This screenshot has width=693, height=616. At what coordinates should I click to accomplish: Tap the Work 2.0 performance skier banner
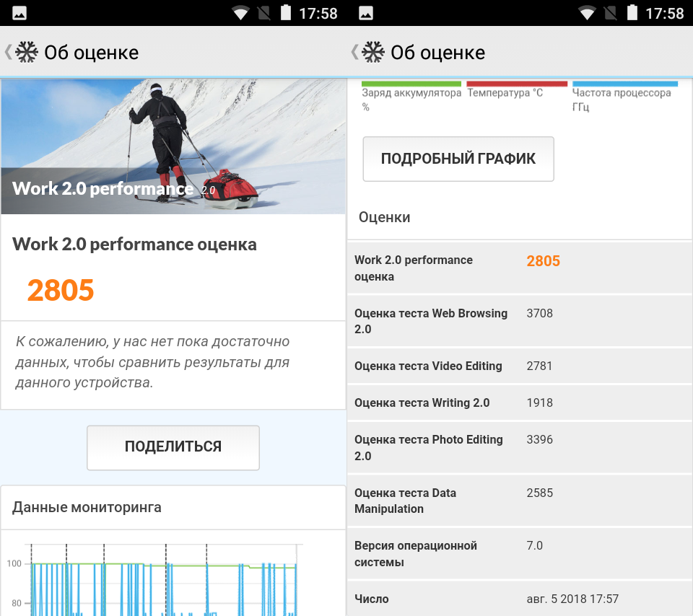[173, 146]
